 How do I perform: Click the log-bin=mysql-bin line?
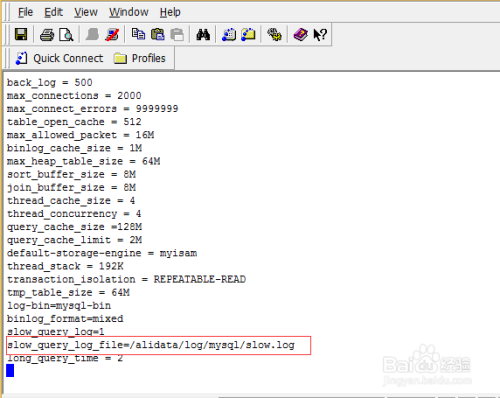tap(59, 306)
